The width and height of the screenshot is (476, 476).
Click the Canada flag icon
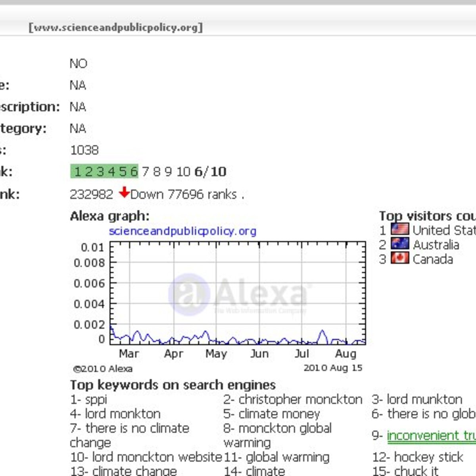coord(400,258)
